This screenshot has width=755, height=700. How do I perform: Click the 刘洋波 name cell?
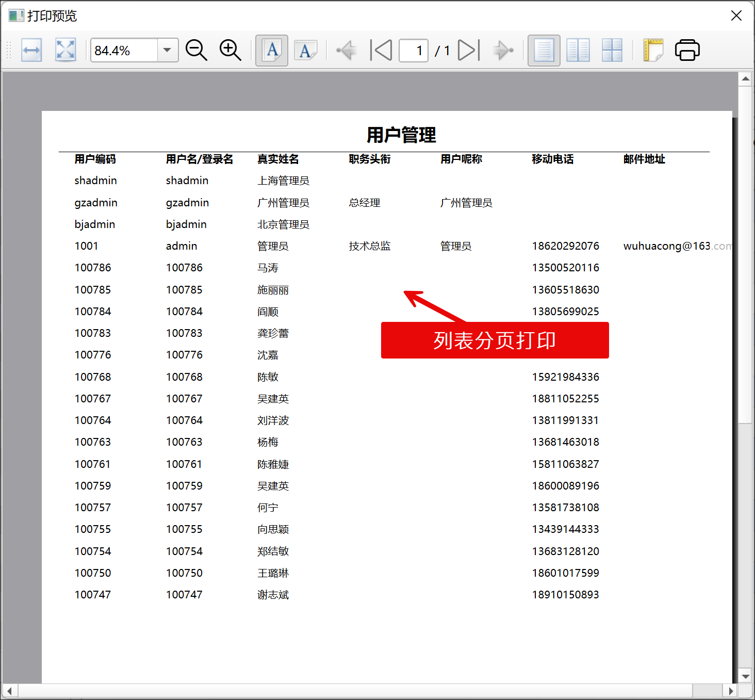click(x=273, y=420)
